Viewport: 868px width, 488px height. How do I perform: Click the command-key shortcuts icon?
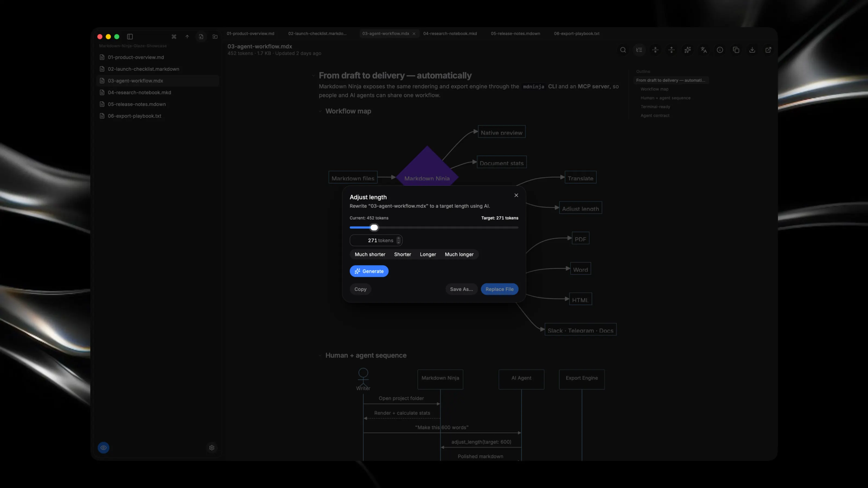point(174,36)
